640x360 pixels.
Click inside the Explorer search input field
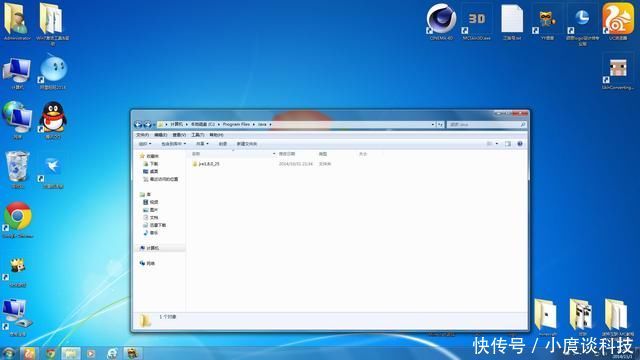(483, 124)
